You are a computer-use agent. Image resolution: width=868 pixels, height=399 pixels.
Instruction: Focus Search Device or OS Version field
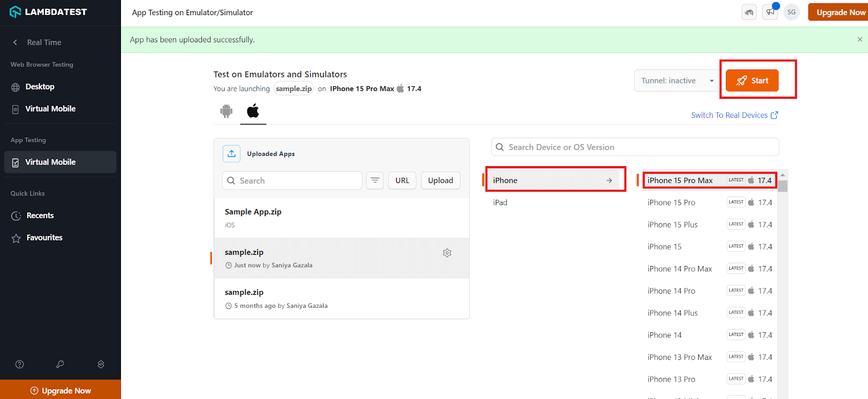(x=635, y=147)
